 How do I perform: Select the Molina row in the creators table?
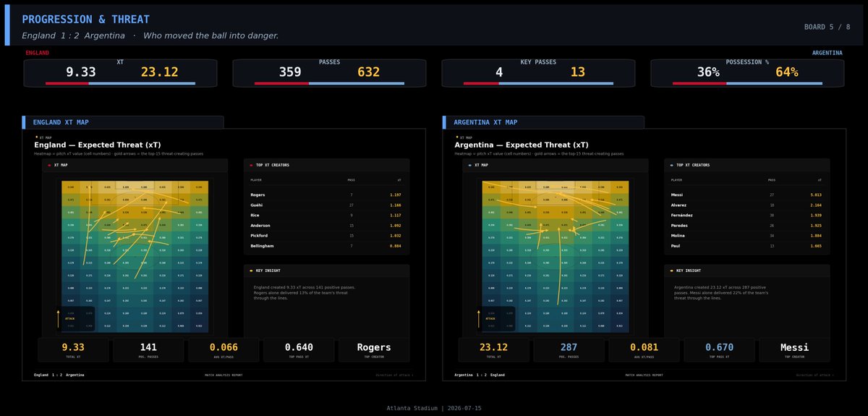(747, 235)
